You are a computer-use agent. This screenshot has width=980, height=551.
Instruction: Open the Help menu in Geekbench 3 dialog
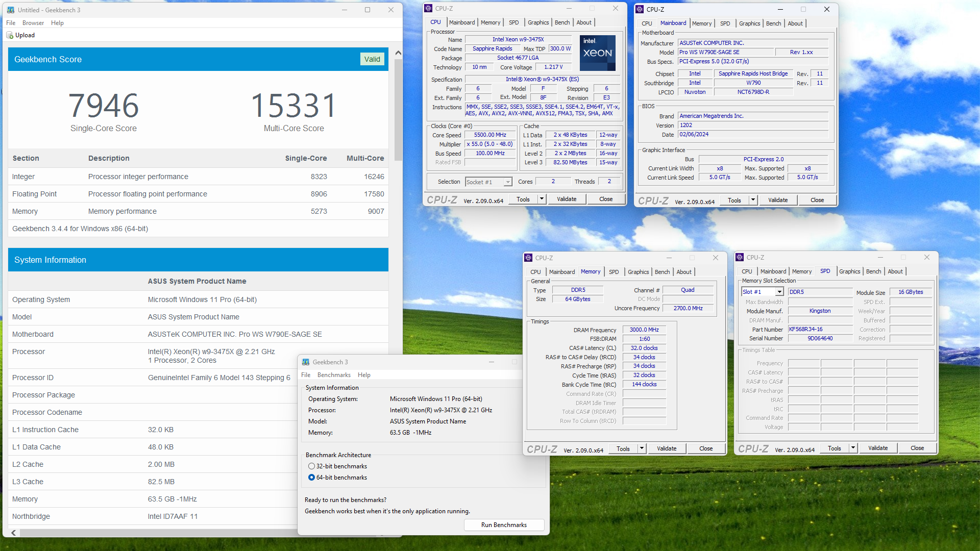coord(364,375)
